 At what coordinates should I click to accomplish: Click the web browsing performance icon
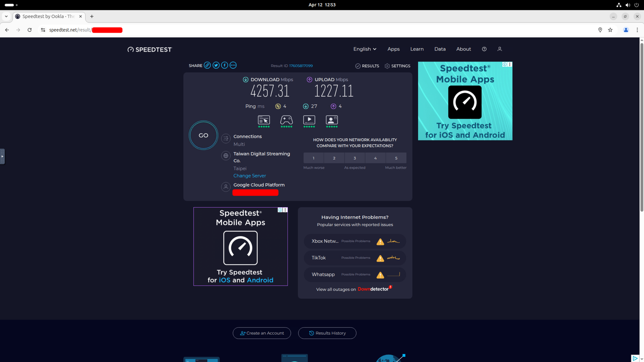coord(264,121)
